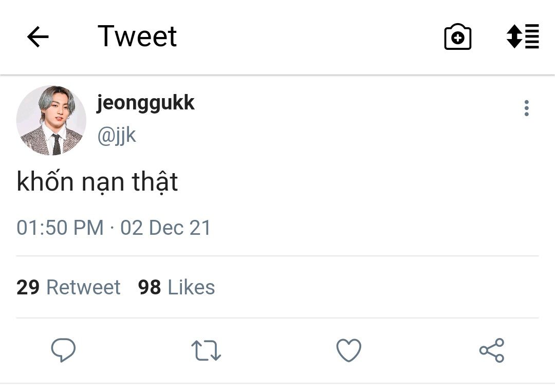The image size is (555, 392).
Task: Like the tweet with the heart icon
Action: coord(349,350)
